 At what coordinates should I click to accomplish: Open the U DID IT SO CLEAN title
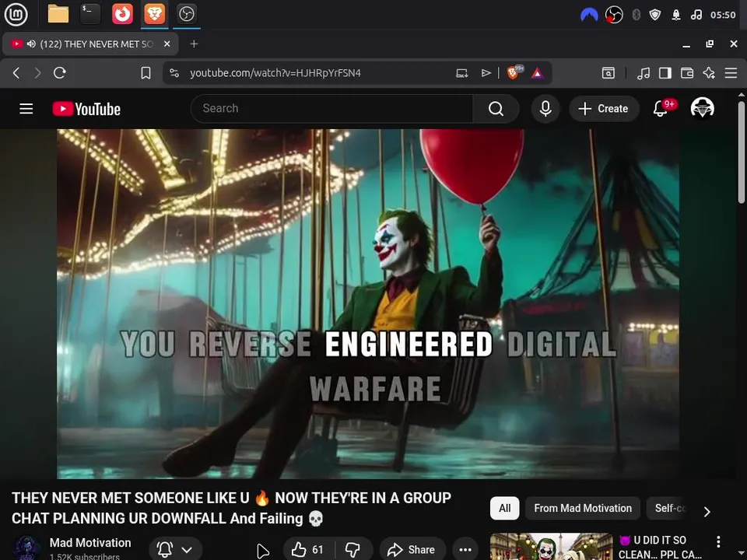pos(660,547)
